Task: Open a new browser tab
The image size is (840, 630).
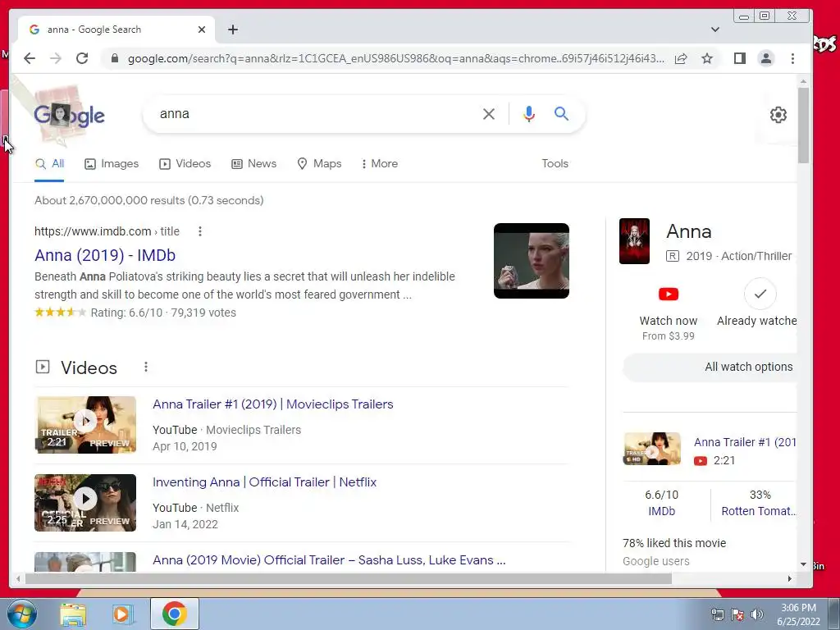Action: pos(232,30)
